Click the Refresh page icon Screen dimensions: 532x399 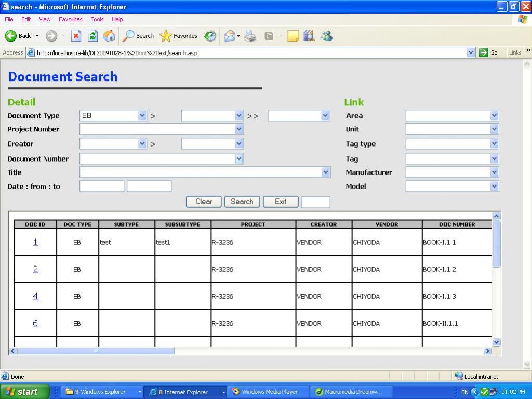click(92, 36)
